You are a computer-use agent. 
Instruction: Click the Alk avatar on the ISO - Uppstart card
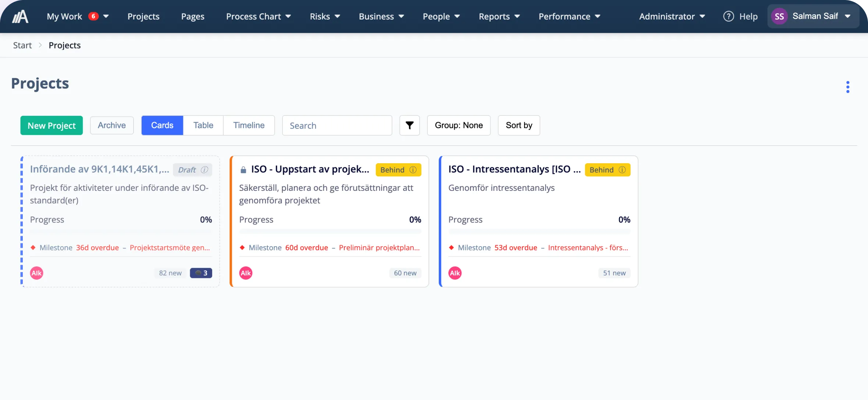point(246,273)
